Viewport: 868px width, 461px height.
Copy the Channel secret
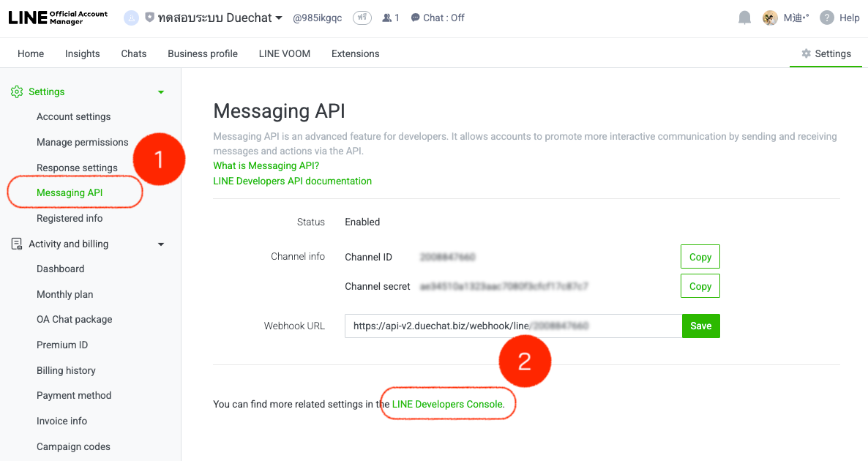tap(700, 285)
